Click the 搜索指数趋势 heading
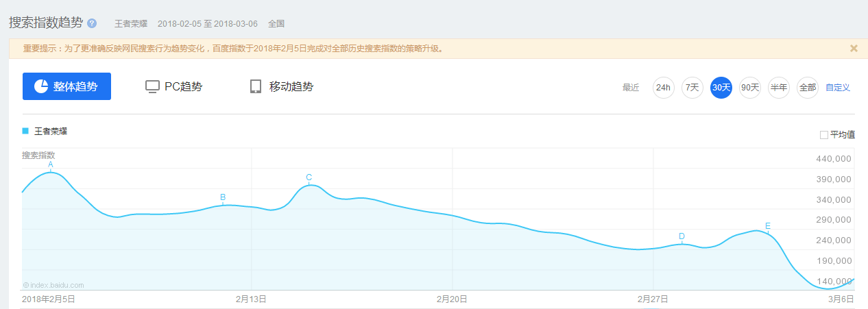Screen dimensions: 868x309 coord(46,23)
